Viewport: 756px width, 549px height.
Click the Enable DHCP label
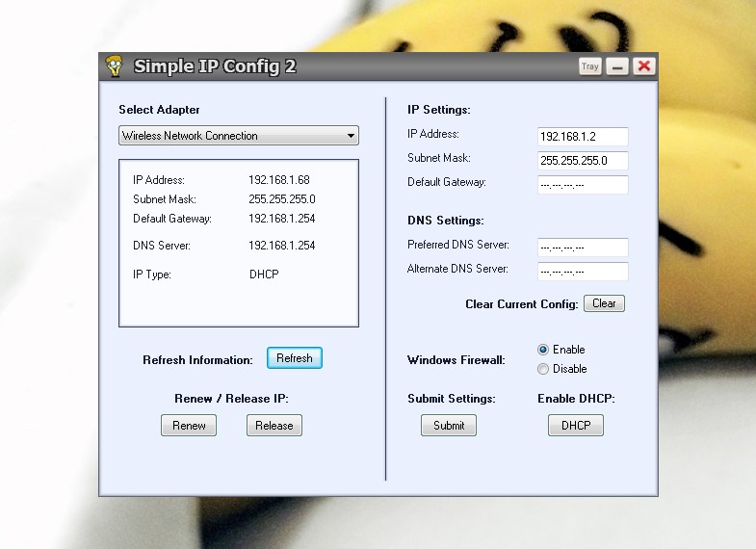(576, 399)
